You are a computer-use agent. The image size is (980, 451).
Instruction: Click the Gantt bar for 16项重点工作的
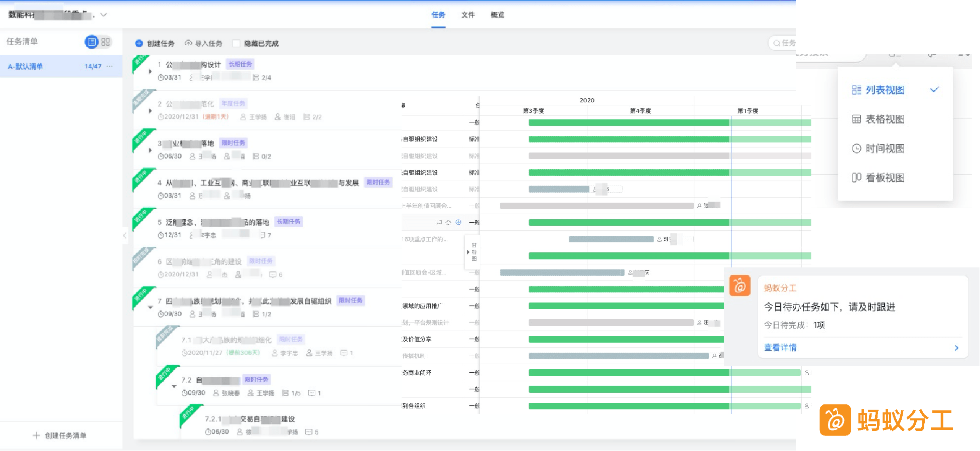coord(611,239)
